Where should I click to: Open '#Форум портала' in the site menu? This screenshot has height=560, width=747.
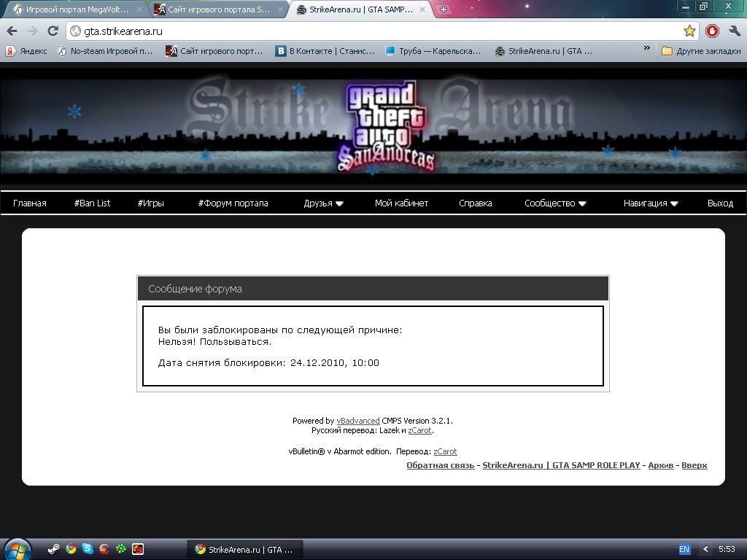click(233, 203)
